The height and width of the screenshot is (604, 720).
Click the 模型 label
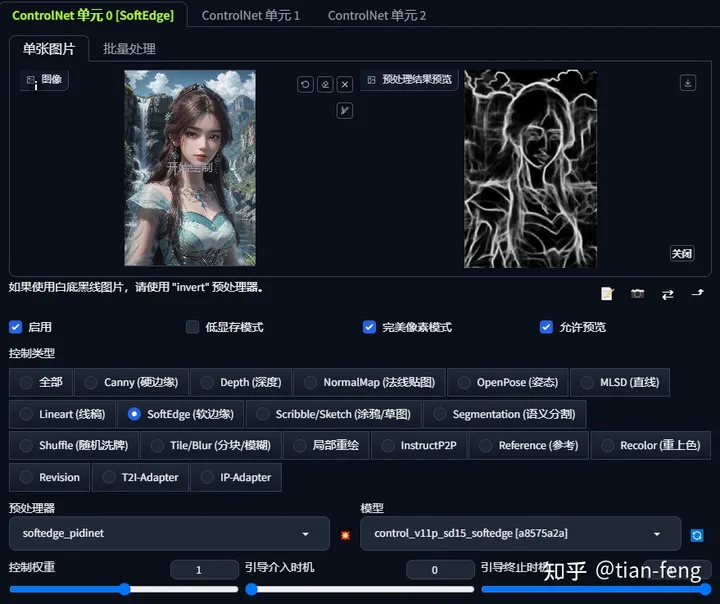[x=372, y=508]
